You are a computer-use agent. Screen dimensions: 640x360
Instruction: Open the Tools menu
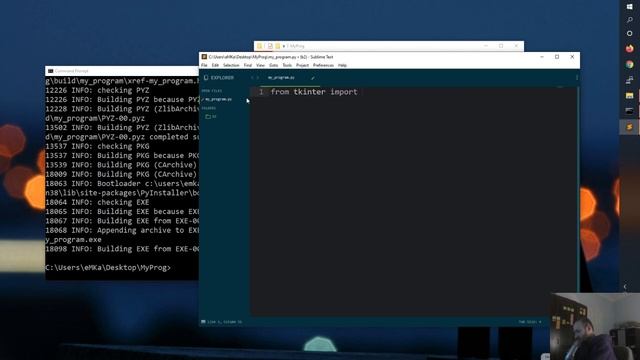[287, 65]
